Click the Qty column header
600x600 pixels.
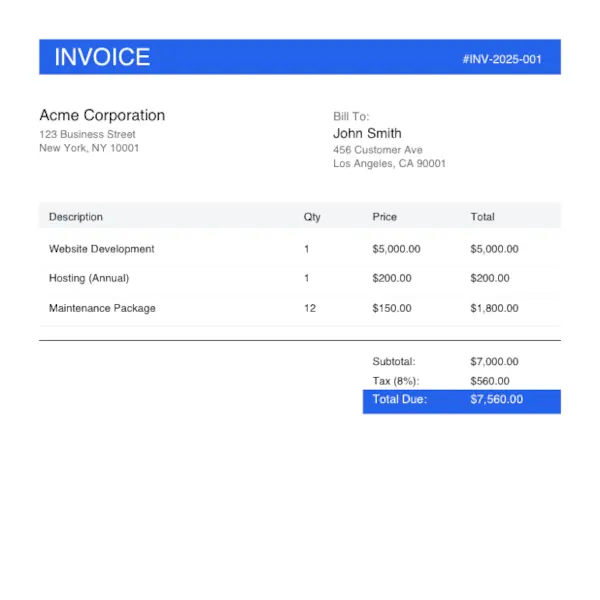pyautogui.click(x=312, y=217)
